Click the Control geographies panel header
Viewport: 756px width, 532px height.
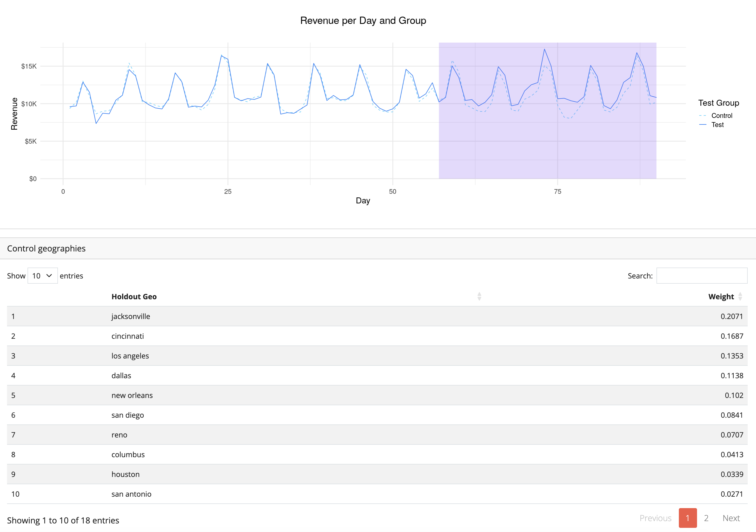(378, 249)
